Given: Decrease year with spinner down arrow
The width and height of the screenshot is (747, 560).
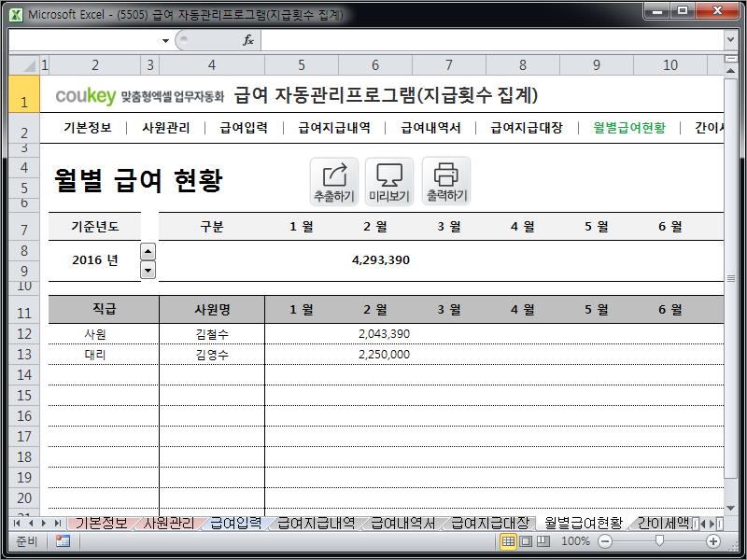Looking at the screenshot, I should point(148,271).
